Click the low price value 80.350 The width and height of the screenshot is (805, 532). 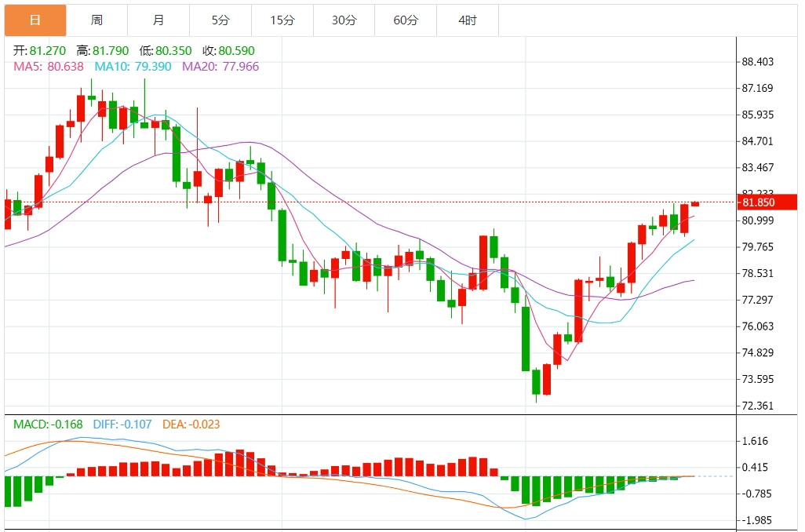173,51
